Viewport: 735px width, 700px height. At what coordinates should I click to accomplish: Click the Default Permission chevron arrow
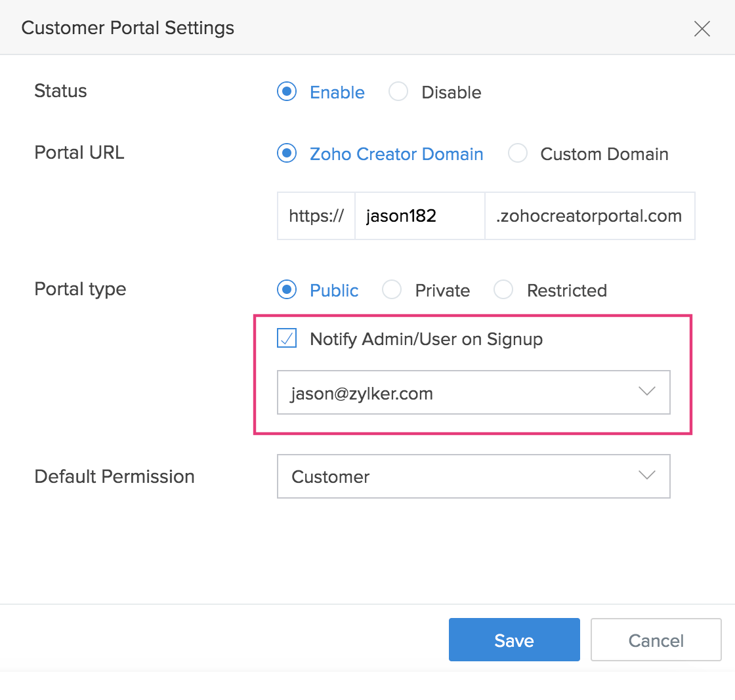tap(647, 476)
